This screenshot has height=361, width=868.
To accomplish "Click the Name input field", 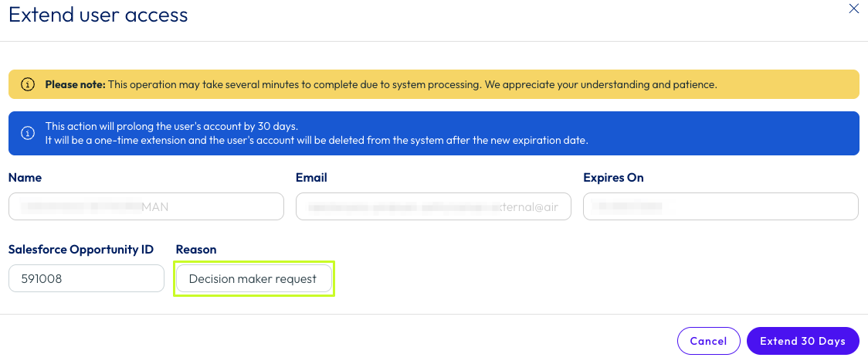I will point(146,206).
